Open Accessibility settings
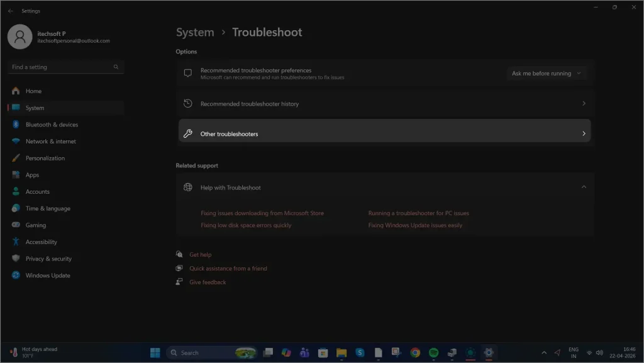This screenshot has height=363, width=644. point(43,242)
